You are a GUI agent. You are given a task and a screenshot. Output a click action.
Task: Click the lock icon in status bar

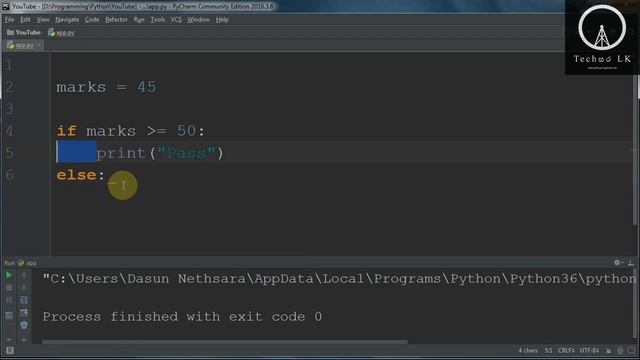(608, 351)
